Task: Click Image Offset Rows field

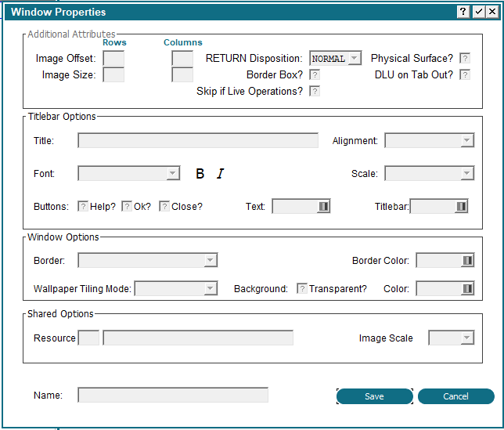Action: [113, 58]
